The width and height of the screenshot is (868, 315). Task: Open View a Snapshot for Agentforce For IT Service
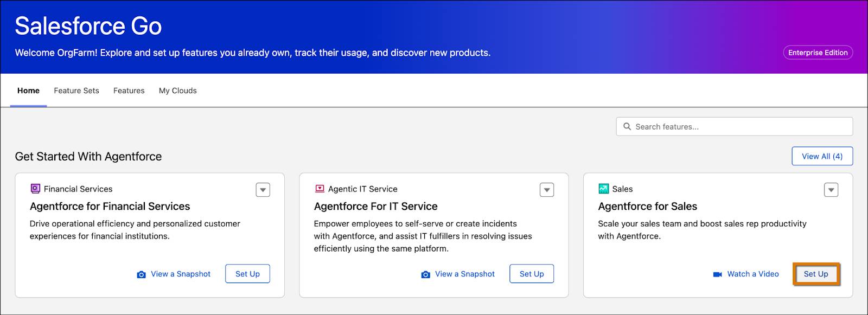point(464,274)
